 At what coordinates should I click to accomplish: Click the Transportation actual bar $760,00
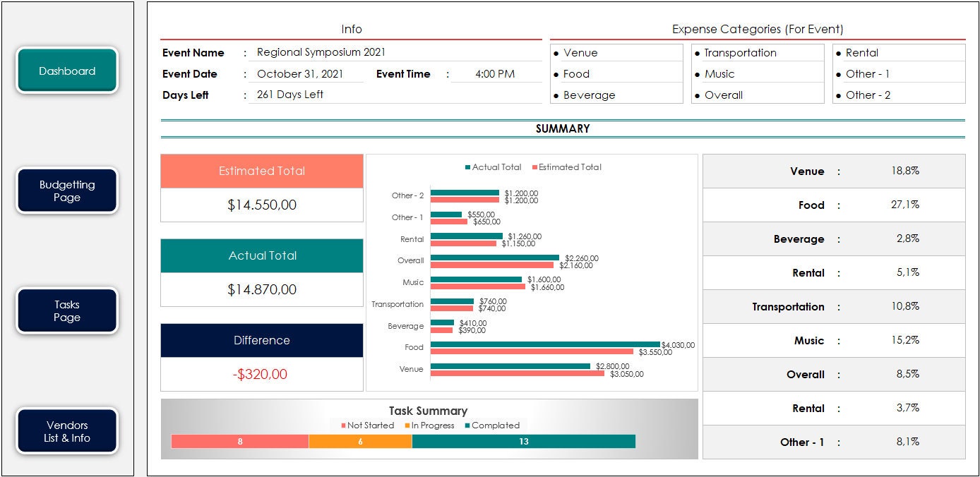click(452, 301)
